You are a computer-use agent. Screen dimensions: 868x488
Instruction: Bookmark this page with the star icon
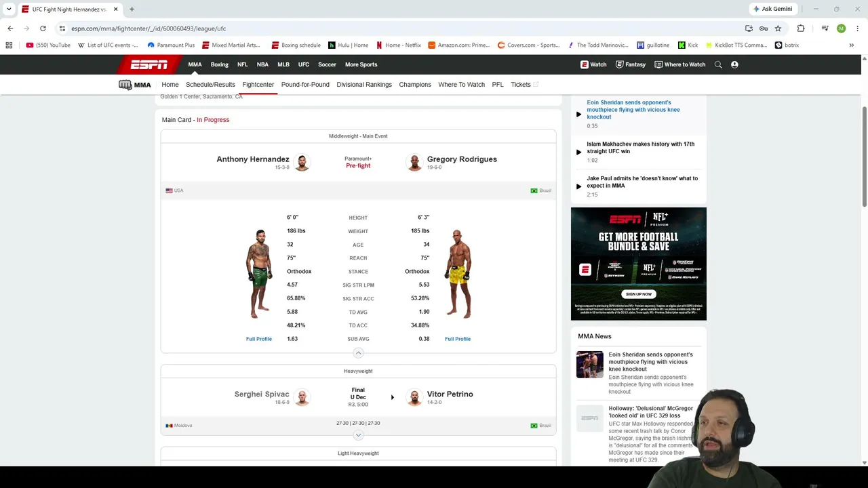(x=778, y=28)
